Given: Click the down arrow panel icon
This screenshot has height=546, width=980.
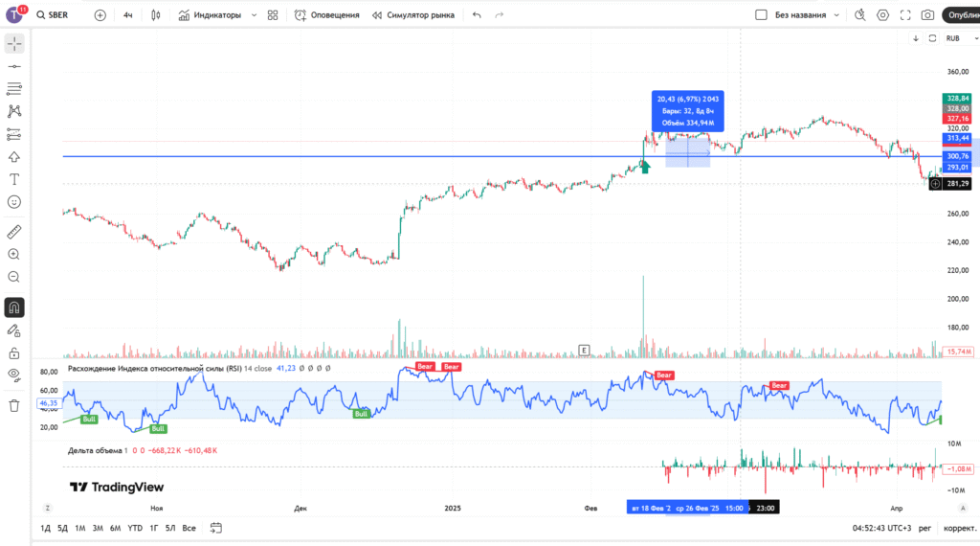Looking at the screenshot, I should pos(916,38).
